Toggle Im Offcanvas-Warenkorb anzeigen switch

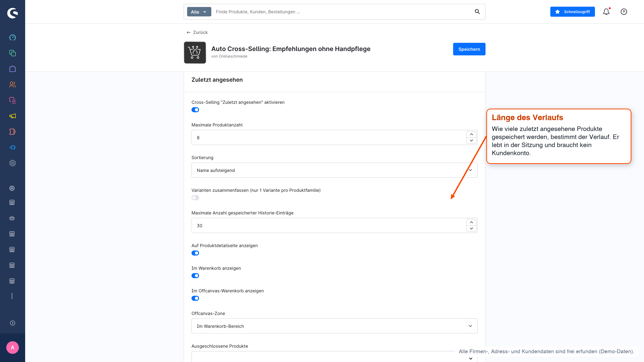[x=195, y=298]
